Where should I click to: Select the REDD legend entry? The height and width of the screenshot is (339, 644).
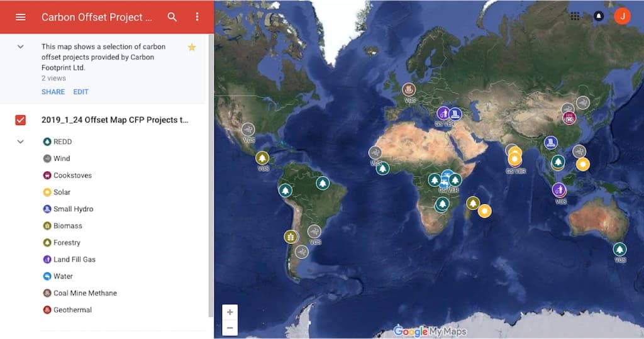tap(57, 142)
